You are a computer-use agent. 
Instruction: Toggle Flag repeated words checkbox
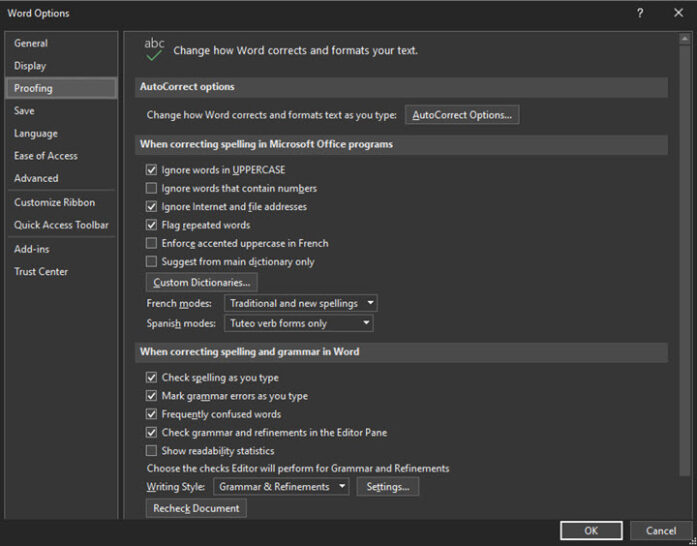click(x=152, y=225)
